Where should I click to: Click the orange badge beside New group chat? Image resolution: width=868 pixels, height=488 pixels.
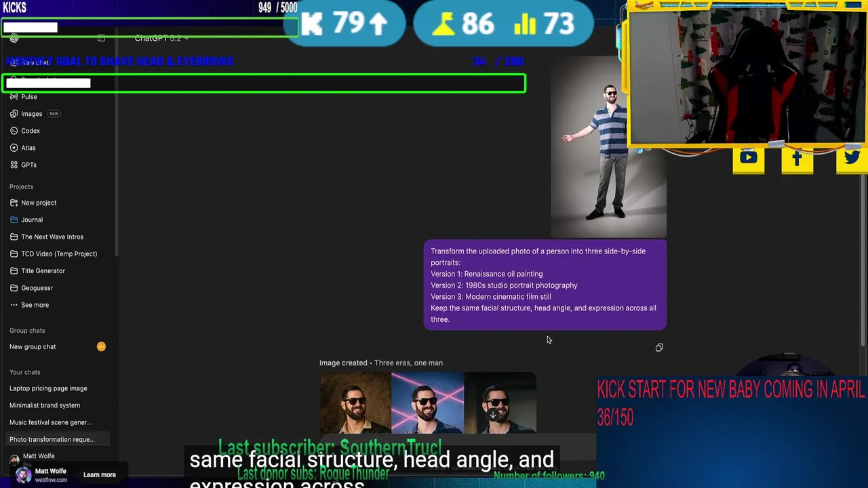click(x=101, y=346)
